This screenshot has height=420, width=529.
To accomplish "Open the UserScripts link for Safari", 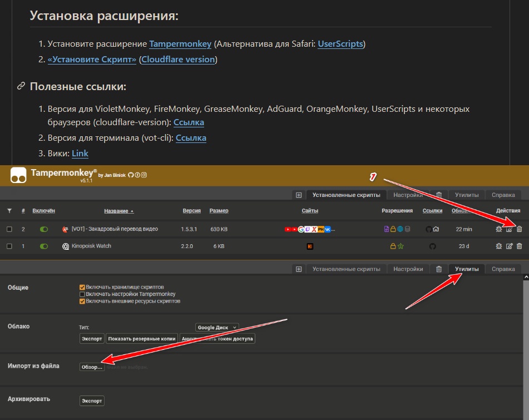I will click(x=340, y=44).
